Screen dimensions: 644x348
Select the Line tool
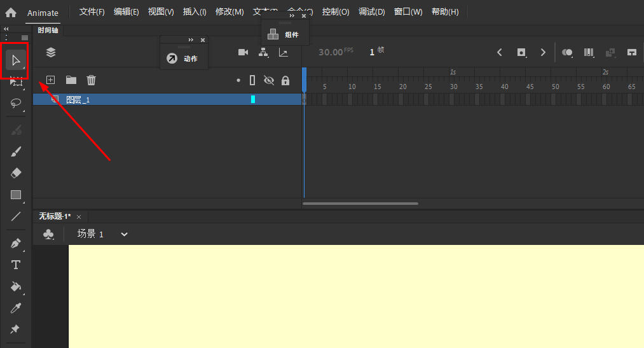tap(16, 216)
